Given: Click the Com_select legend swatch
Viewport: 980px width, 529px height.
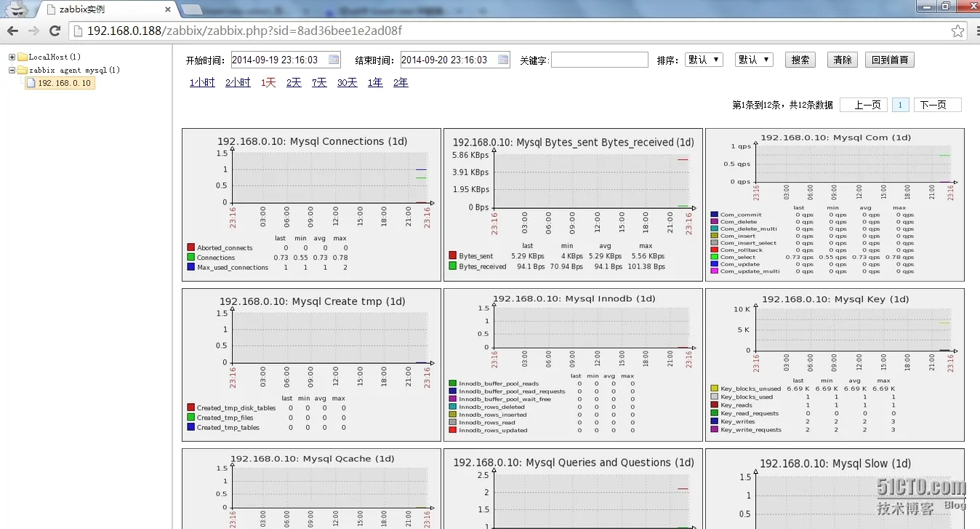Looking at the screenshot, I should click(x=714, y=257).
